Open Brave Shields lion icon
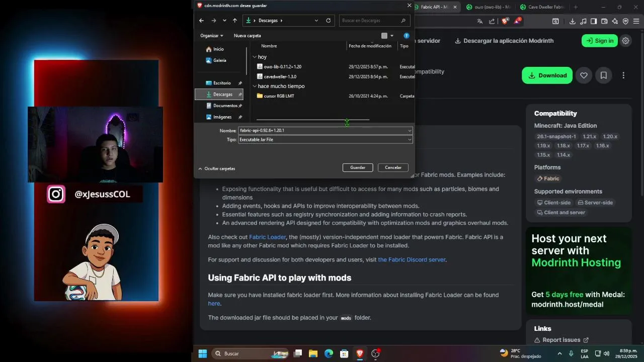 [505, 21]
